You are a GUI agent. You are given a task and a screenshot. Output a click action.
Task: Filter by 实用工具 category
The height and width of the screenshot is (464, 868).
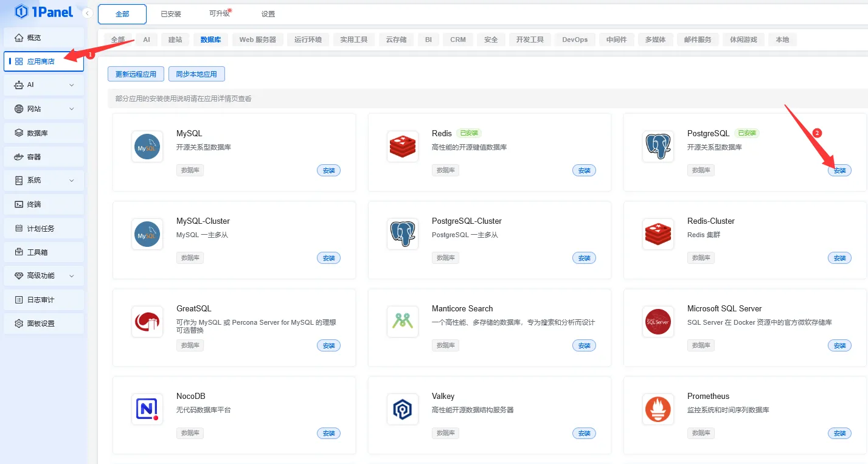point(354,40)
